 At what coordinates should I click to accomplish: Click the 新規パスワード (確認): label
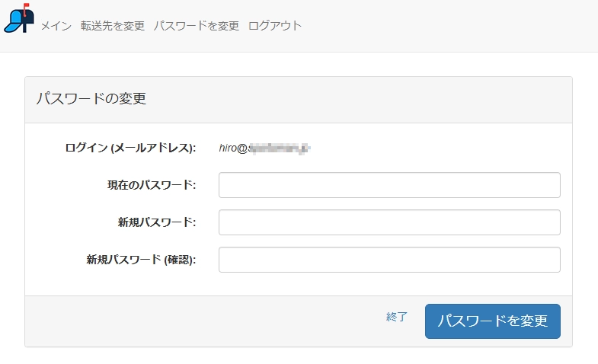click(141, 260)
